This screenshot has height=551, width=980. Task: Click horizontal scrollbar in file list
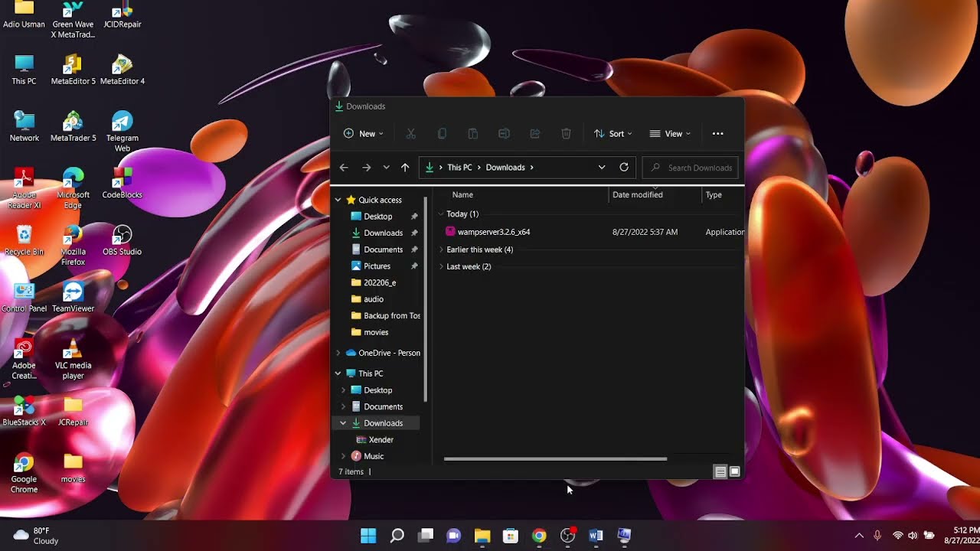(x=555, y=459)
